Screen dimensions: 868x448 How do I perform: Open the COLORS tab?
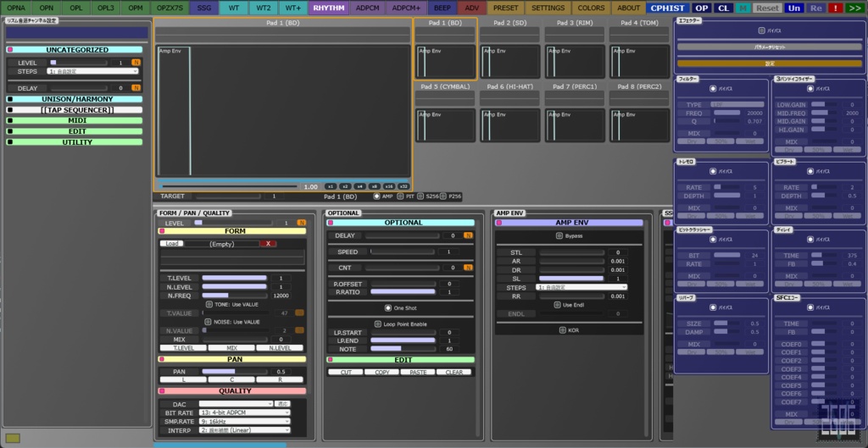point(591,8)
